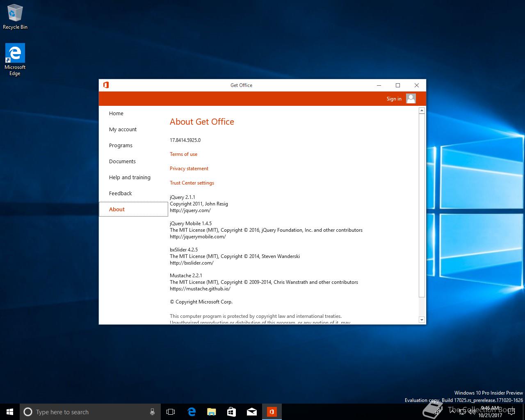The width and height of the screenshot is (525, 420).
Task: Click the About Get Office heading
Action: pyautogui.click(x=202, y=122)
